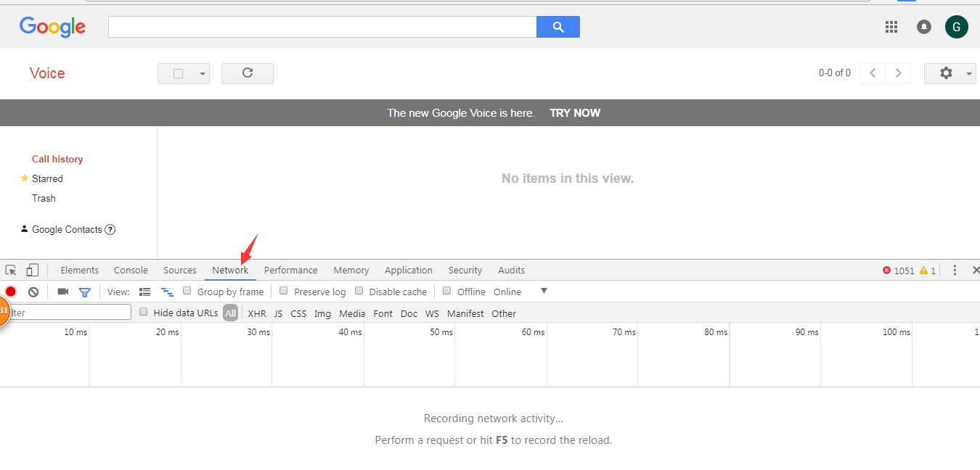Image resolution: width=980 pixels, height=470 pixels.
Task: Open Call history folder
Action: click(x=57, y=159)
